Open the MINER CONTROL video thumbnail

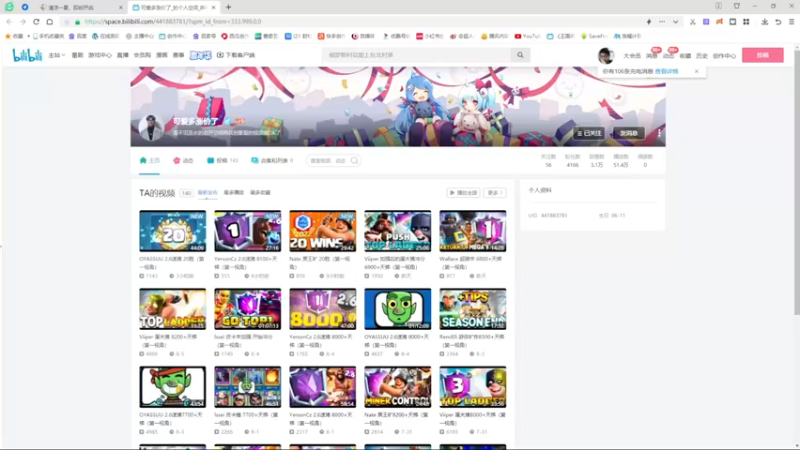[397, 387]
